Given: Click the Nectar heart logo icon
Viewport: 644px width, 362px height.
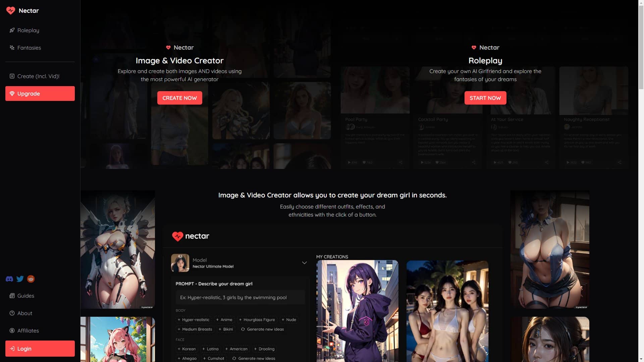Looking at the screenshot, I should (x=11, y=10).
